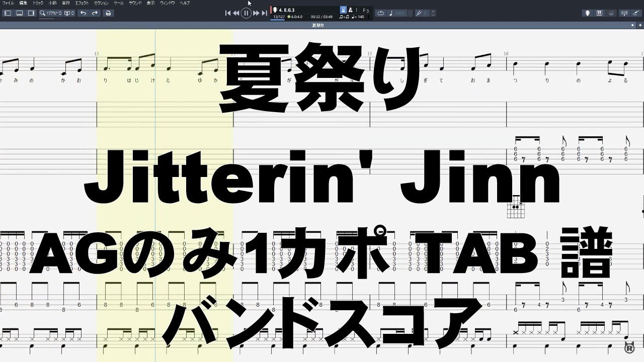Click the F5 tonality indicator
Image resolution: width=644 pixels, height=362 pixels.
tap(366, 10)
